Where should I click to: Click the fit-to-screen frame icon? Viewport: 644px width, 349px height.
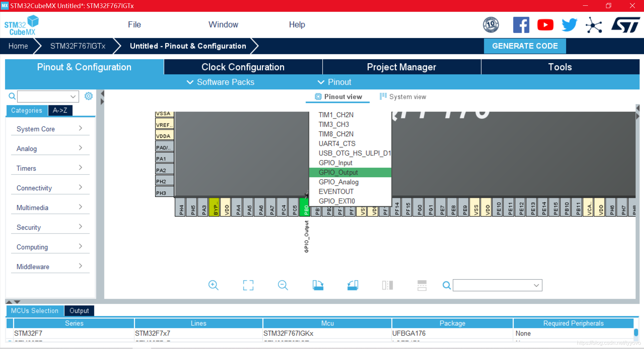(x=248, y=285)
